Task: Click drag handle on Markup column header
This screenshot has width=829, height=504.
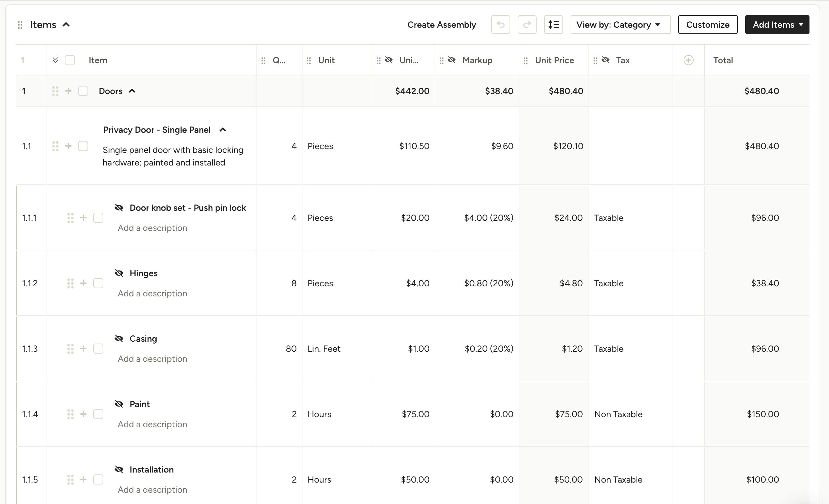Action: pos(442,60)
